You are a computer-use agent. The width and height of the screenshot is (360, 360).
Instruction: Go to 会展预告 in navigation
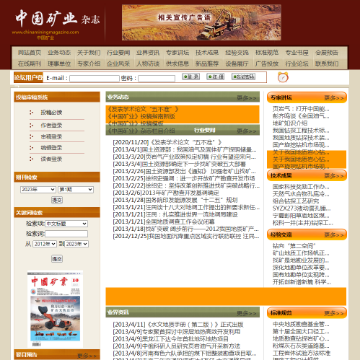tap(327, 53)
